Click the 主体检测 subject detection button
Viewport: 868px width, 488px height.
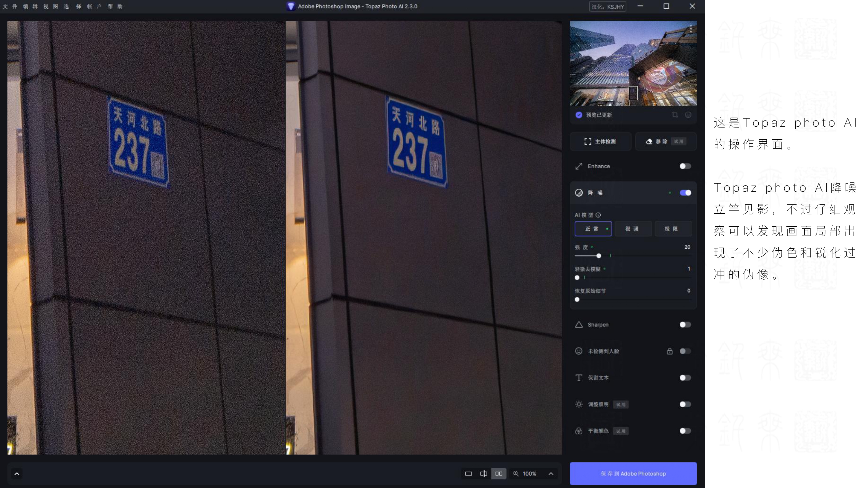(600, 141)
